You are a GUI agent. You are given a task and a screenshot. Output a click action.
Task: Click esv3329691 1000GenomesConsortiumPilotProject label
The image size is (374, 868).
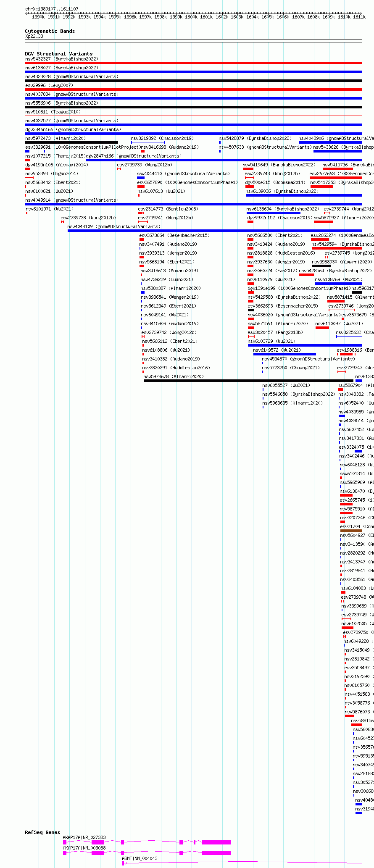point(82,147)
